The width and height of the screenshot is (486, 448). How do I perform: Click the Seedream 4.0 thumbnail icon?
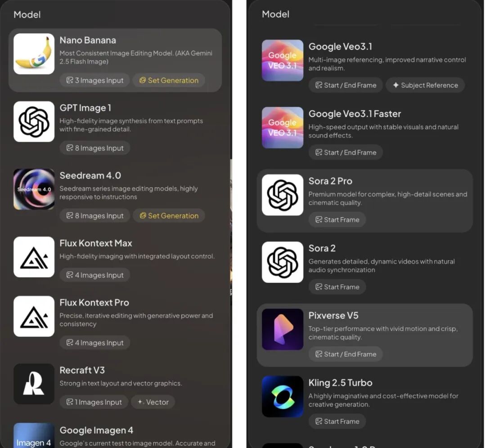pos(34,189)
